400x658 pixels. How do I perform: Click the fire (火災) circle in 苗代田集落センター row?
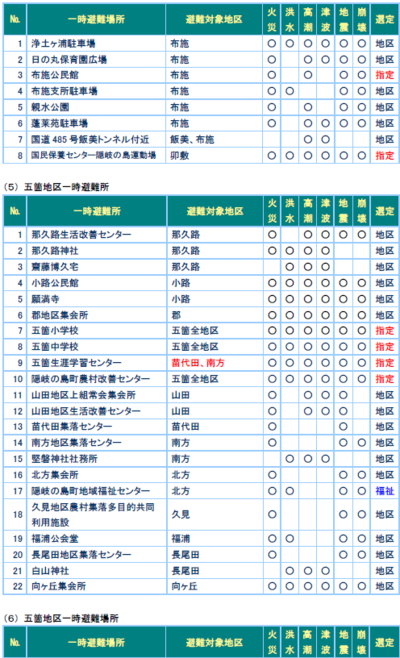(272, 427)
